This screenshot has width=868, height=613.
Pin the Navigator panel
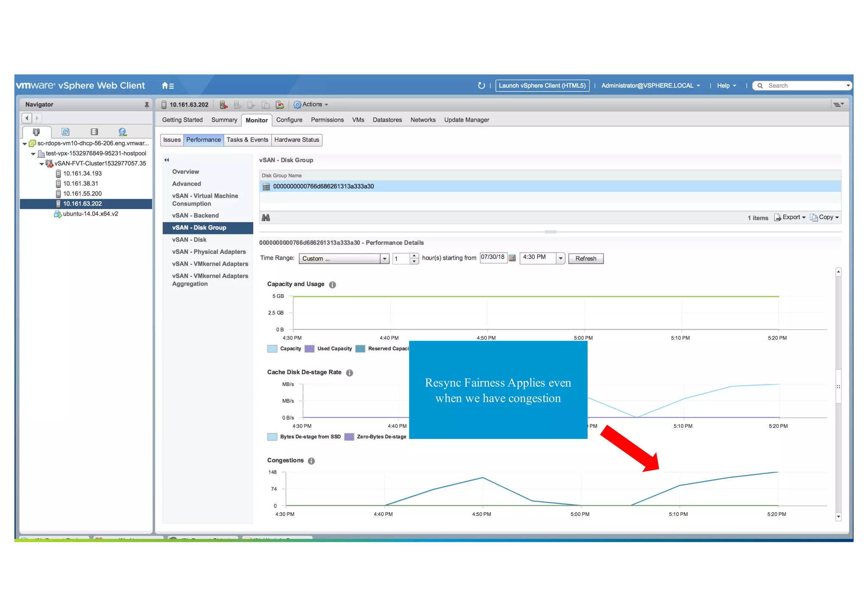[x=147, y=105]
